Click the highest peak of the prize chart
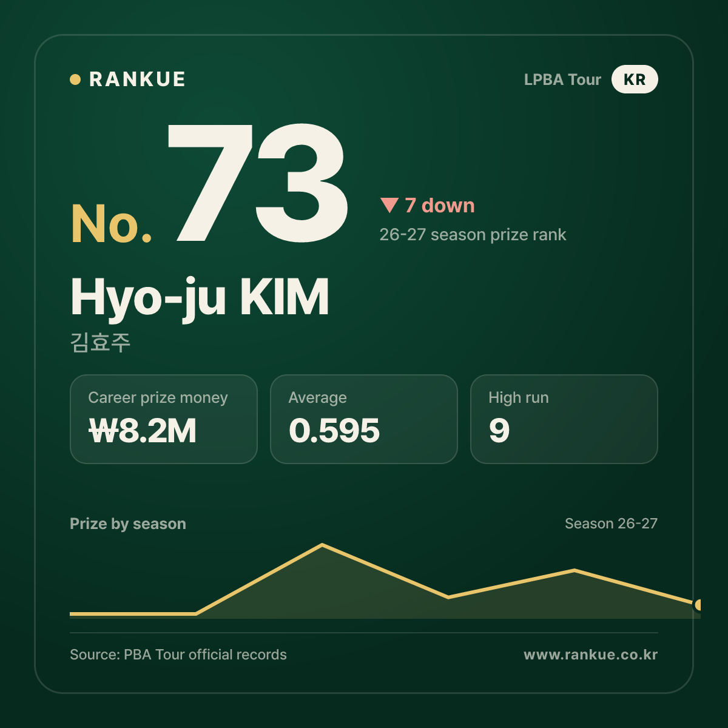728x728 pixels. point(322,545)
